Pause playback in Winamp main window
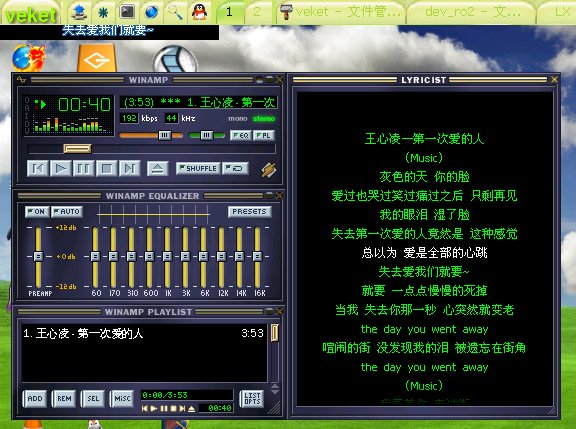 coord(83,169)
